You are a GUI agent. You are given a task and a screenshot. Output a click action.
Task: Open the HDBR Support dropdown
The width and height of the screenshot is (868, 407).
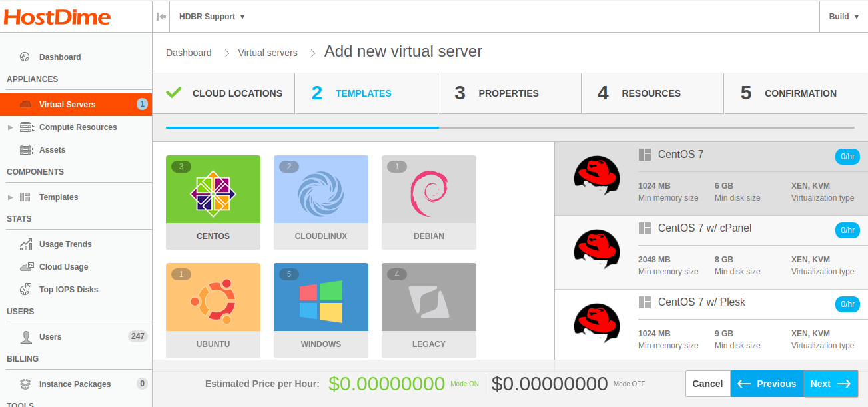coord(212,17)
